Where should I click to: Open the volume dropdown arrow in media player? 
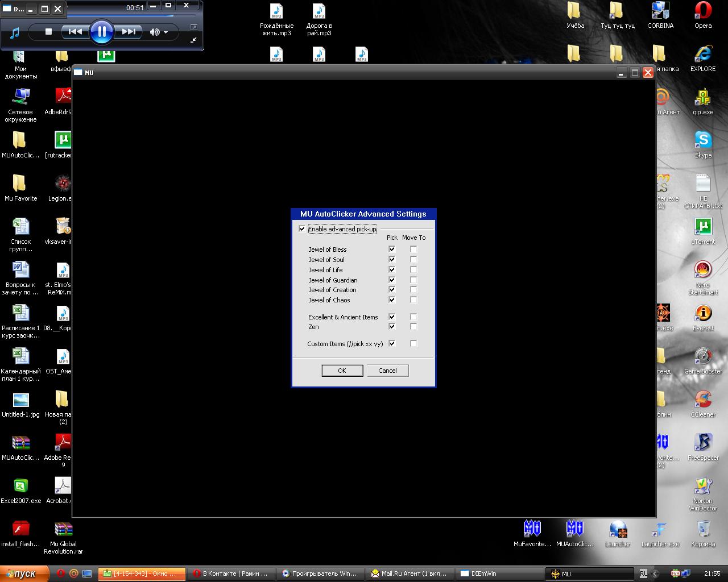point(166,32)
